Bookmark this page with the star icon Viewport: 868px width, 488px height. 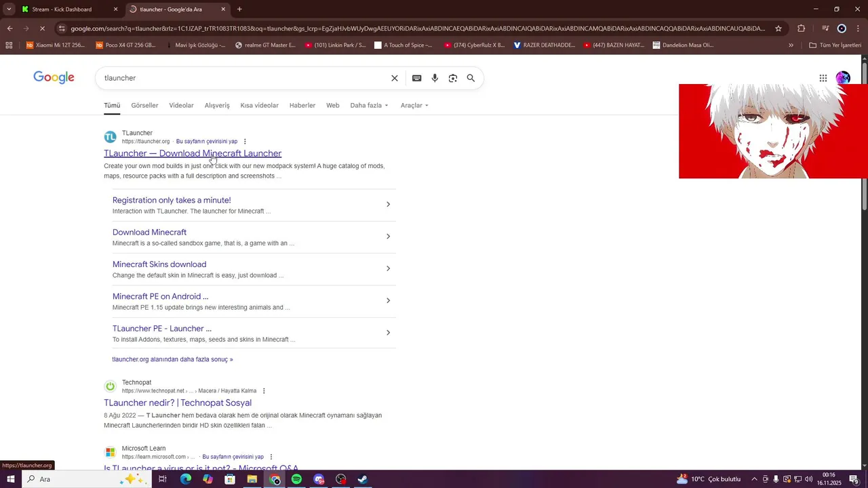point(778,28)
